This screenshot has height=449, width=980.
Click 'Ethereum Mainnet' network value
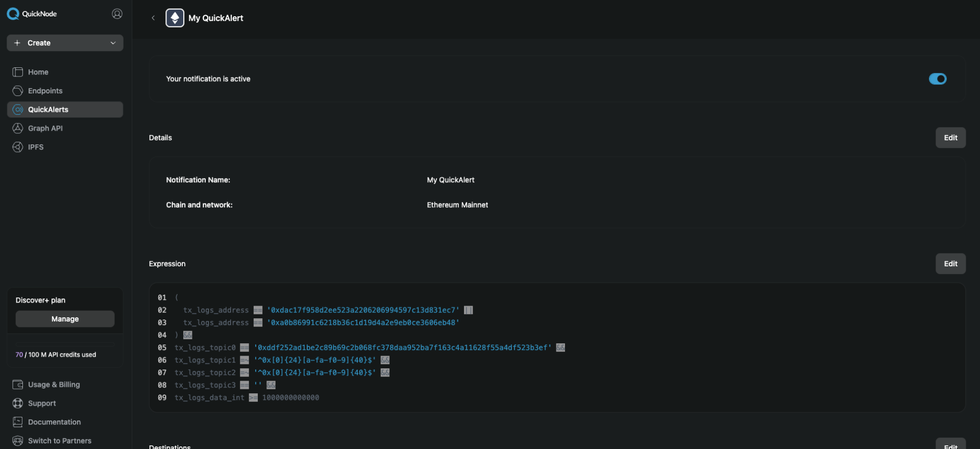[457, 205]
